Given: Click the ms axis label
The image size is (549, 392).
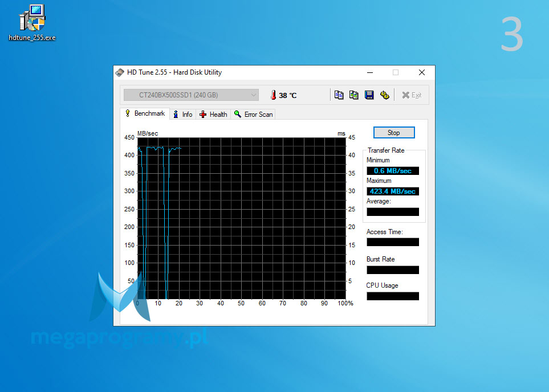Looking at the screenshot, I should coord(341,133).
